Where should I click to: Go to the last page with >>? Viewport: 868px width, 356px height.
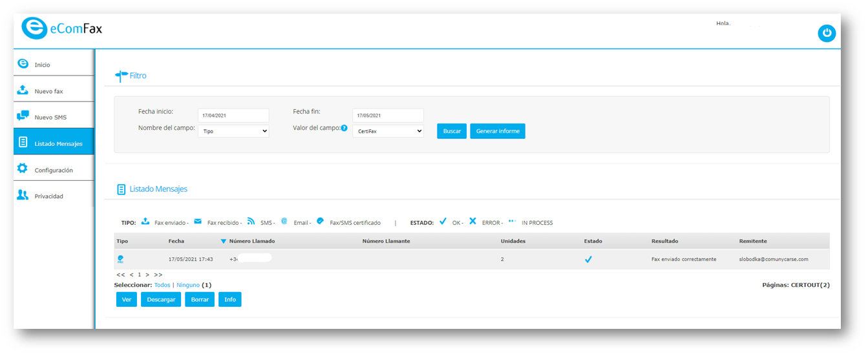[x=158, y=275]
